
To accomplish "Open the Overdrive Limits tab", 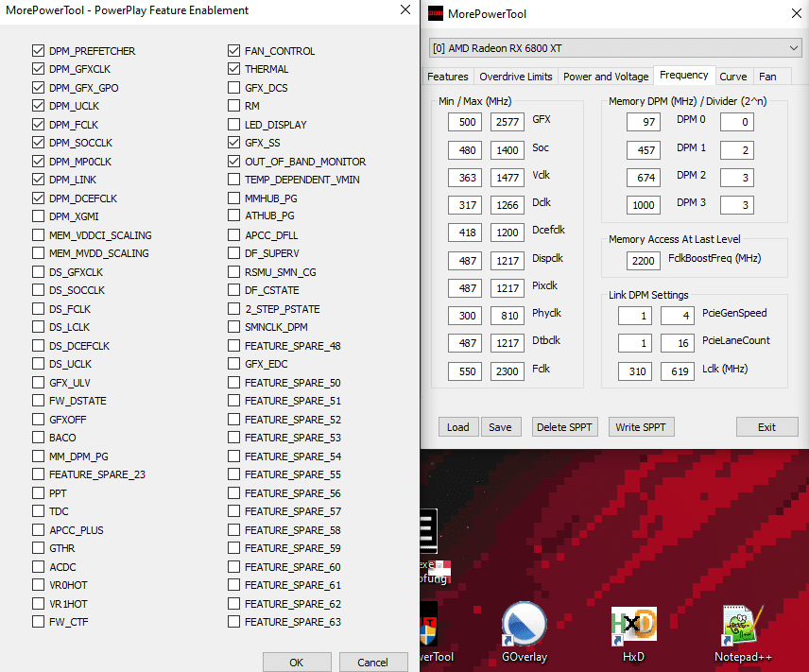I will pyautogui.click(x=515, y=77).
